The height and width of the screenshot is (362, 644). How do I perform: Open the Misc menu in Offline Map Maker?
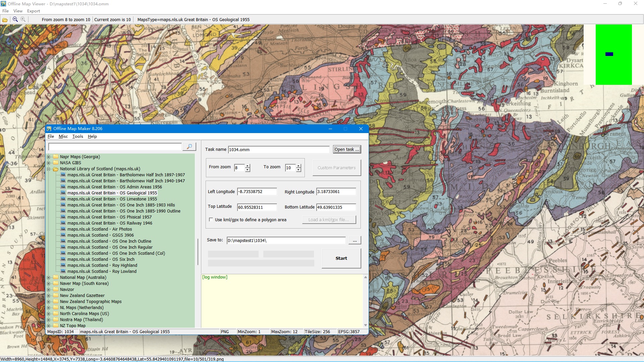point(63,136)
